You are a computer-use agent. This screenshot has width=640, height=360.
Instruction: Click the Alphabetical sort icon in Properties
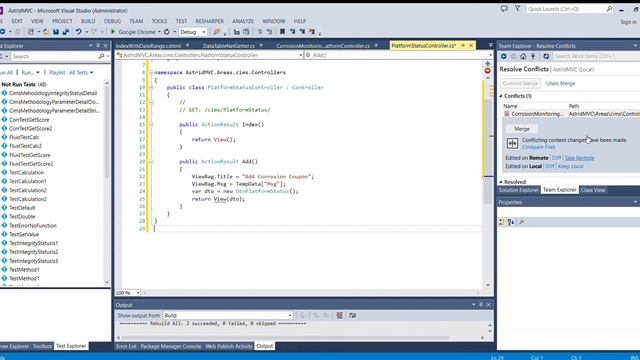pyautogui.click(x=511, y=222)
